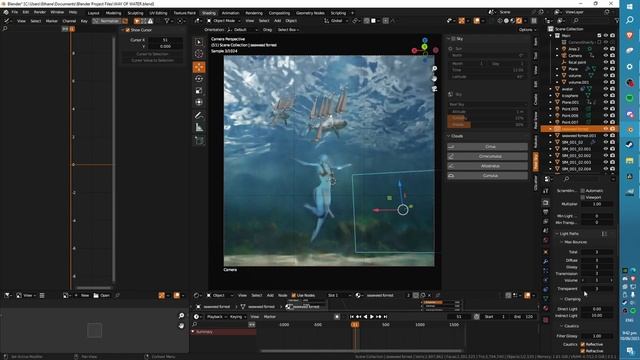
Task: Jump to the end frame in timeline
Action: [385, 317]
